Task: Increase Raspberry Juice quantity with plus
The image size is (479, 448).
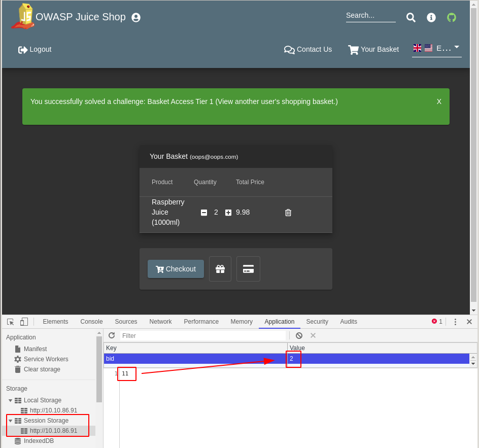Action: tap(228, 213)
